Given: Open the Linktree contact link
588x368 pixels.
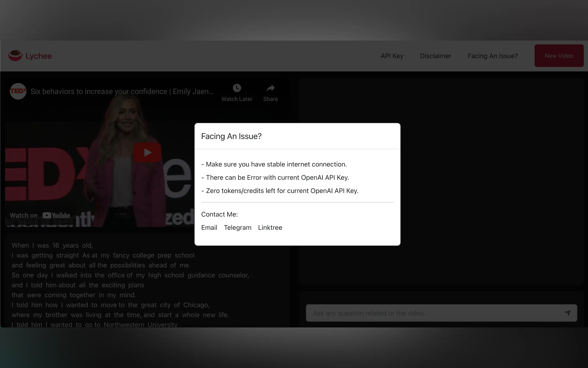Looking at the screenshot, I should click(270, 228).
